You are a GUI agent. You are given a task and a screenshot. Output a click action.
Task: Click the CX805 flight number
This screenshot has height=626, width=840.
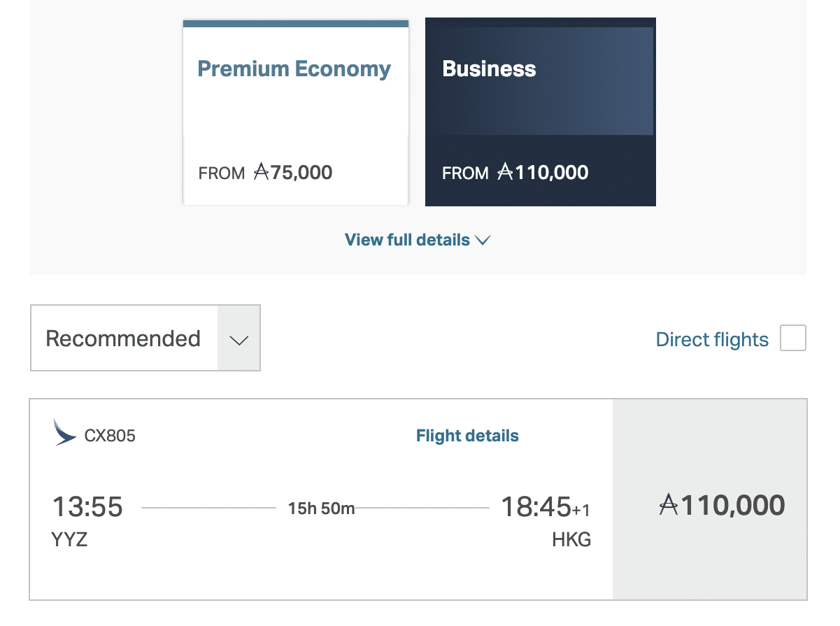110,436
